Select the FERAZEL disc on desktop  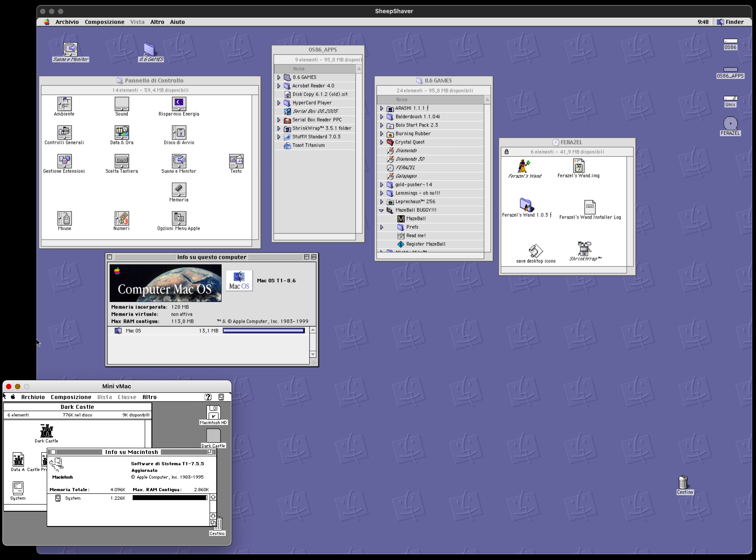(x=730, y=123)
